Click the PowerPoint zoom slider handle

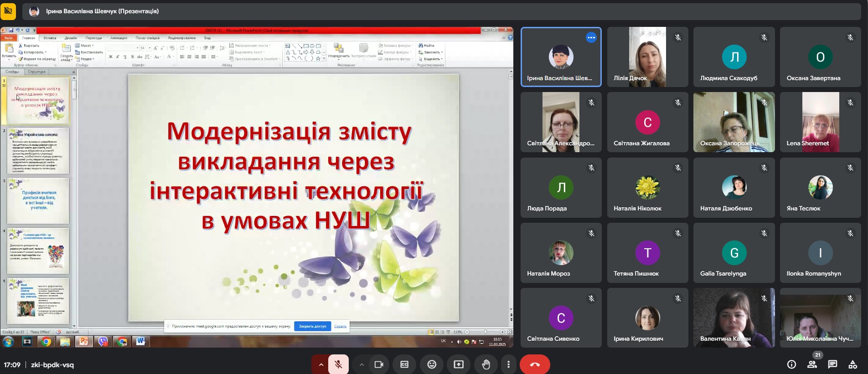pos(485,332)
